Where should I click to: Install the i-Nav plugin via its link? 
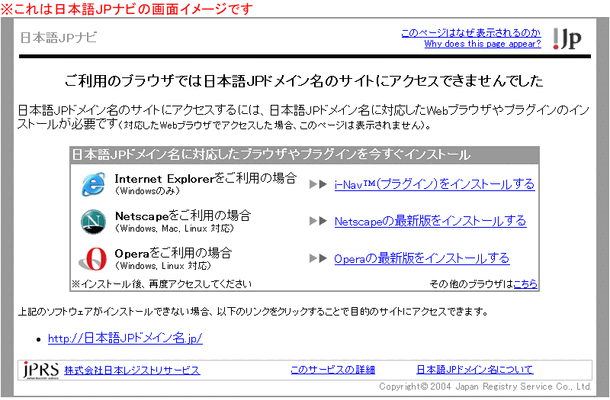[x=435, y=184]
